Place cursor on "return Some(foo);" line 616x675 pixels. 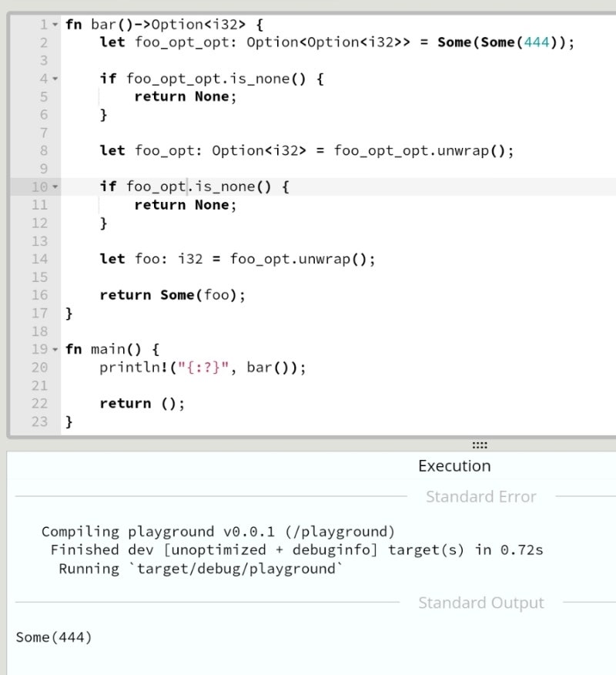point(202,295)
